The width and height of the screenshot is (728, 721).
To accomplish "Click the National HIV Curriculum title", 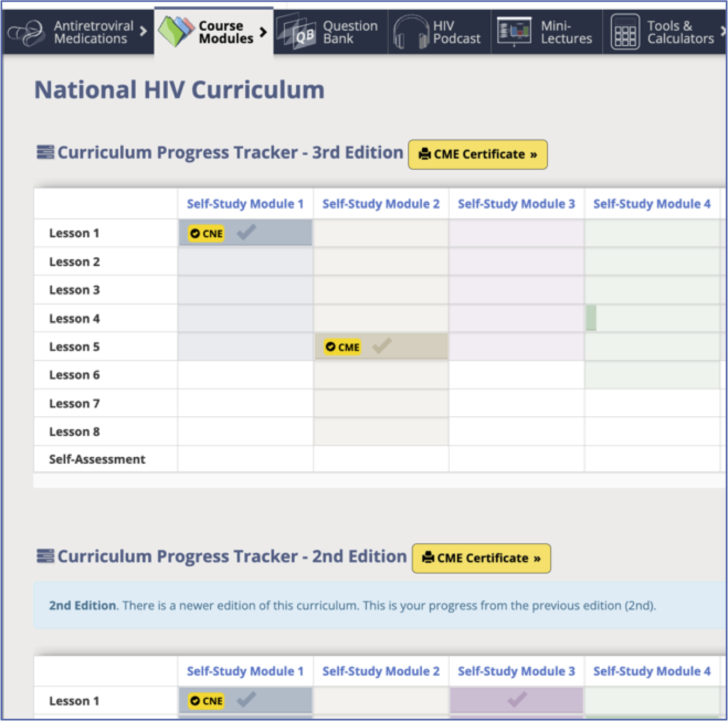I will [x=180, y=90].
